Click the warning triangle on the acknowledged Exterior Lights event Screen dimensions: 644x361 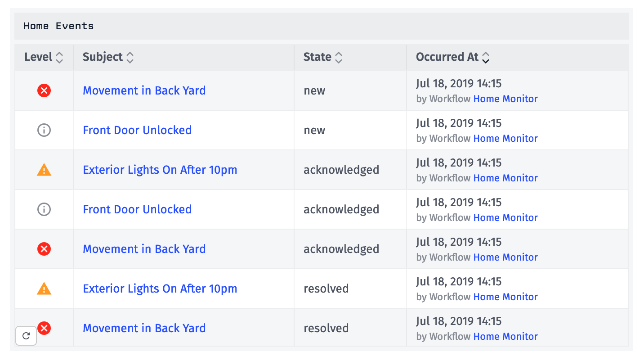44,170
